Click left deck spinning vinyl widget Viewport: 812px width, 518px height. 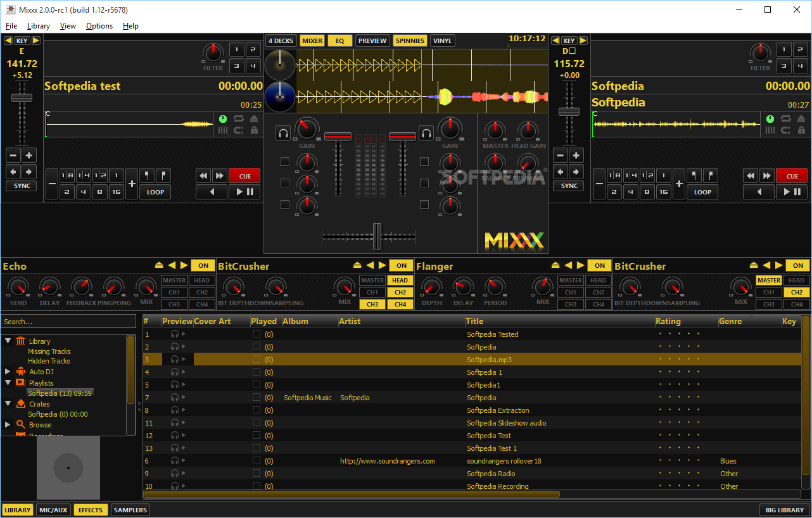pyautogui.click(x=280, y=65)
